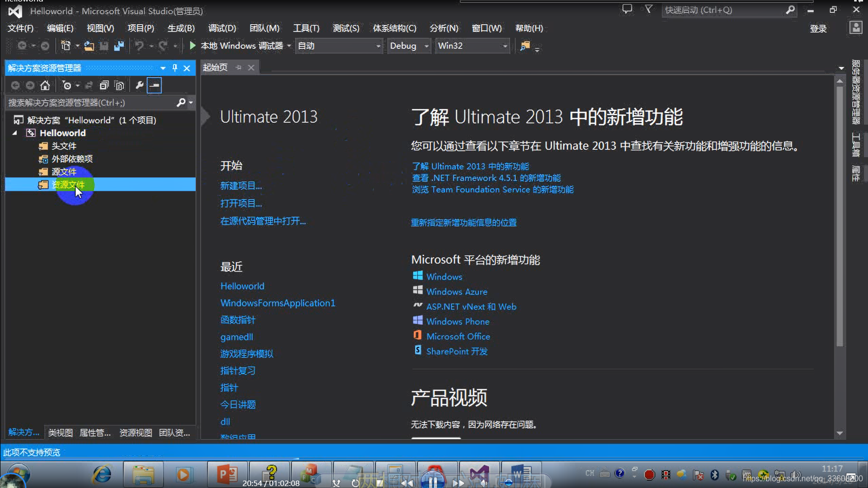Open the Debug configuration dropdown
This screenshot has width=868, height=488.
[x=409, y=46]
